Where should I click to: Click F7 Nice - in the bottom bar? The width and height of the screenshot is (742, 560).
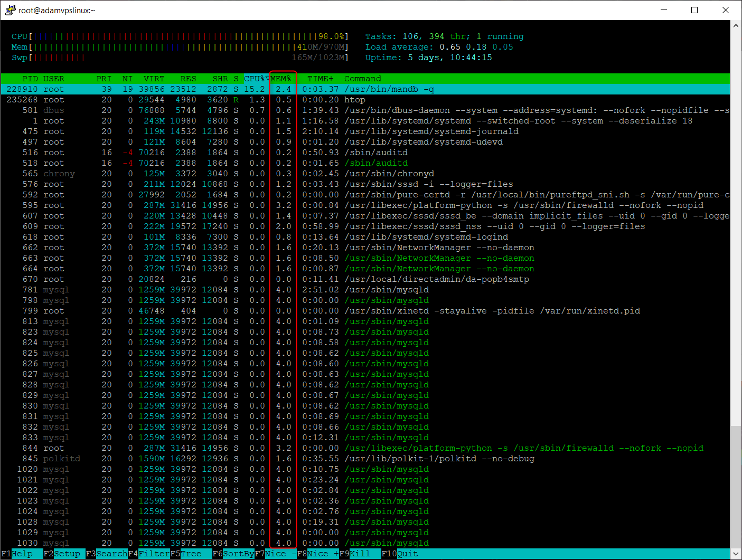pyautogui.click(x=276, y=554)
